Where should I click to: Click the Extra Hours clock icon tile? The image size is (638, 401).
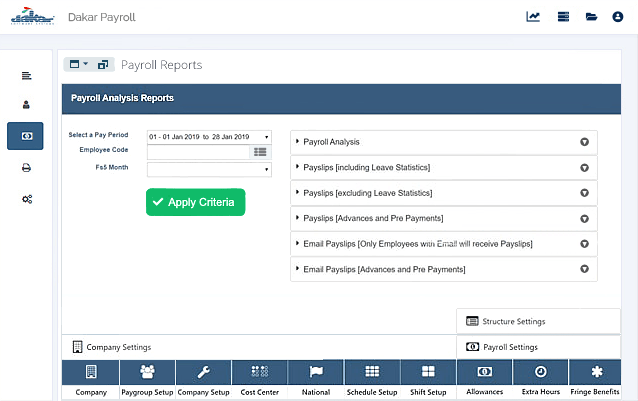pyautogui.click(x=541, y=372)
